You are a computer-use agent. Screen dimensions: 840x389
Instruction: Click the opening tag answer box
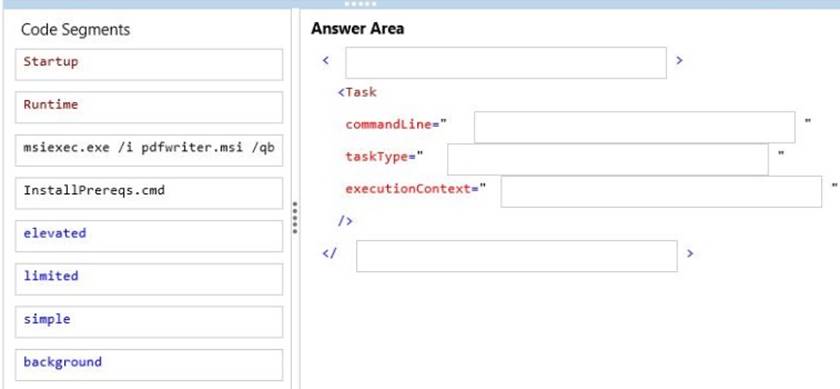tap(506, 63)
